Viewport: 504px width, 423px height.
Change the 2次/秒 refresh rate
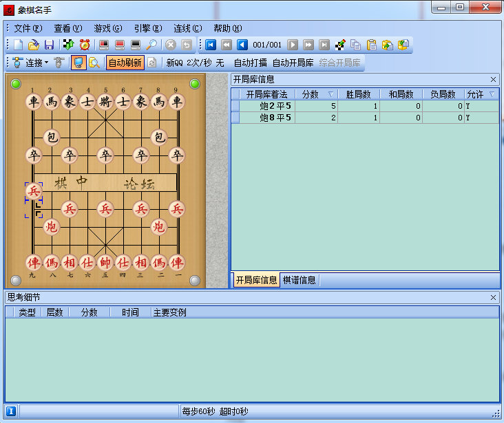coord(199,63)
